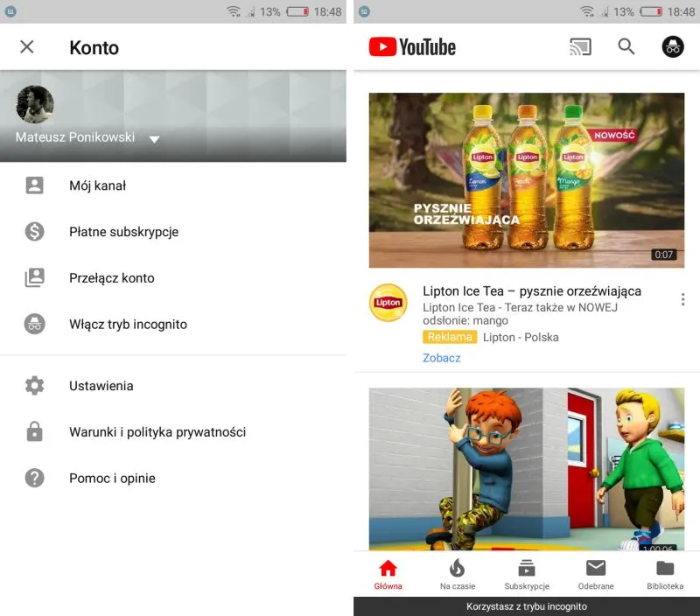
Task: Tap the YouTube logo
Action: click(x=411, y=46)
